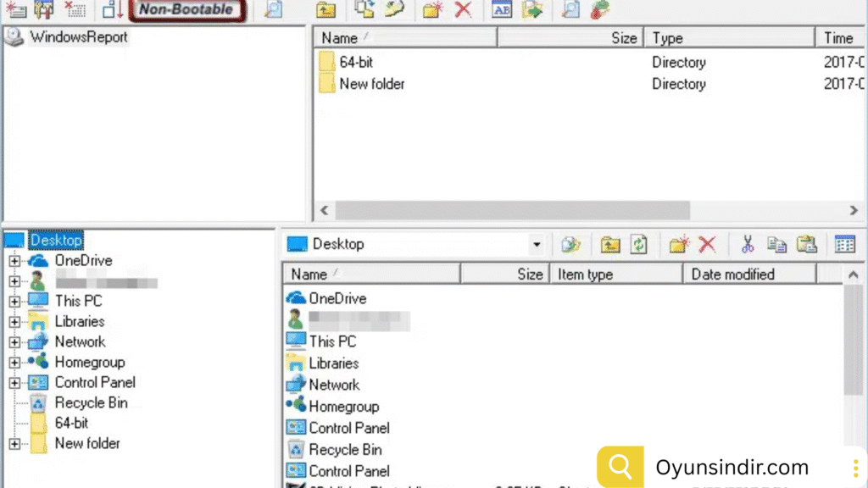Go up one folder level in ISO pane
The height and width of the screenshot is (488, 868).
pos(325,10)
